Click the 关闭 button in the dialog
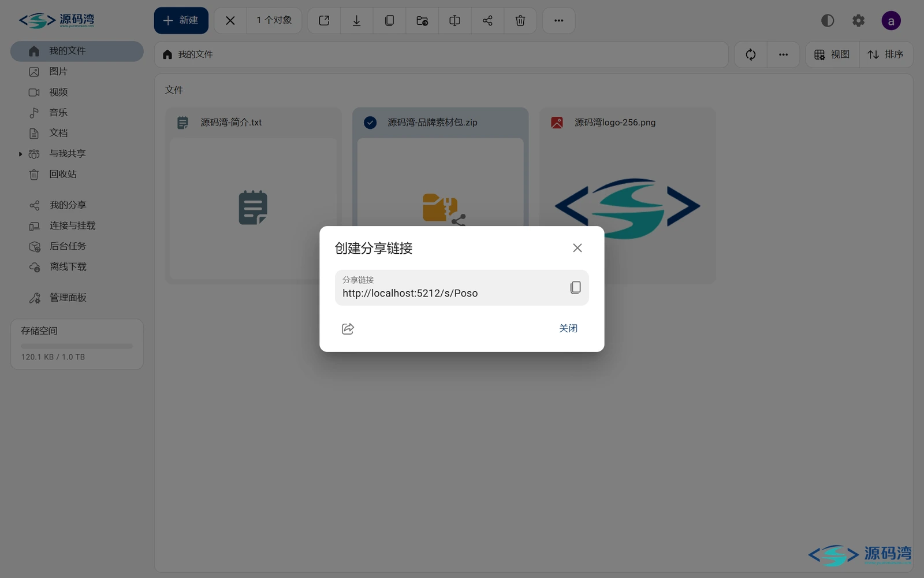The height and width of the screenshot is (578, 924). (x=568, y=328)
